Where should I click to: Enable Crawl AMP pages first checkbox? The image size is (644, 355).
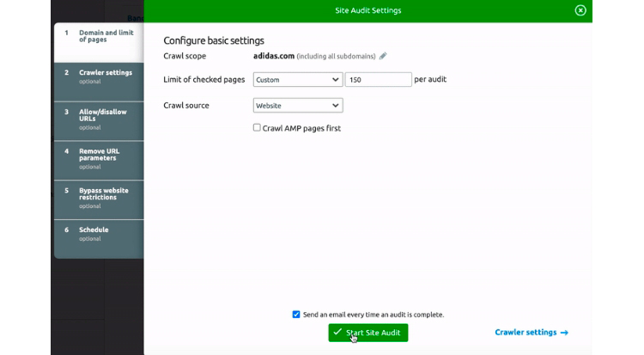pyautogui.click(x=257, y=128)
